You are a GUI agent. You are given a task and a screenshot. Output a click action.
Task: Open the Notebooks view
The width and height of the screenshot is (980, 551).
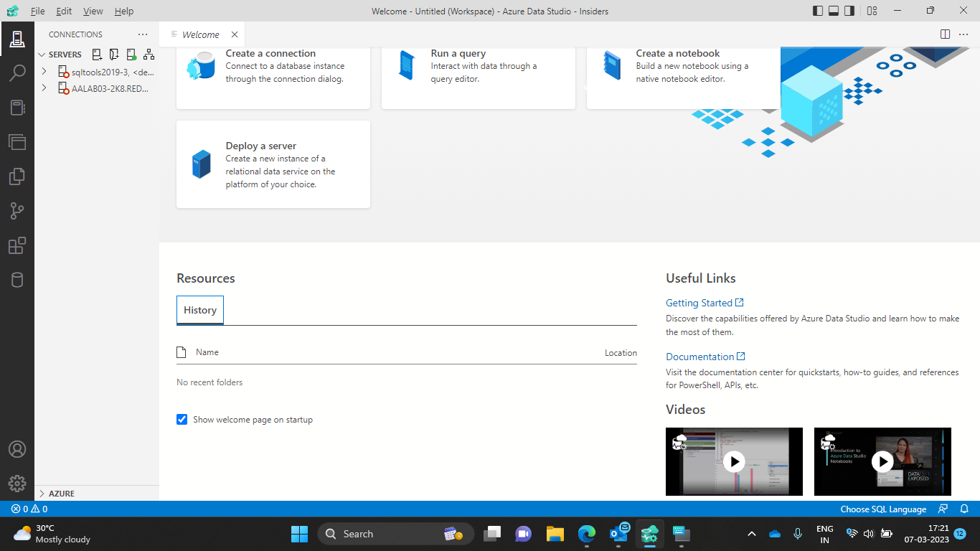tap(17, 107)
